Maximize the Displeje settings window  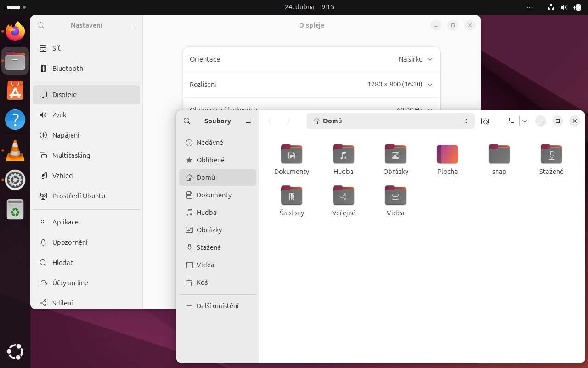tap(453, 25)
